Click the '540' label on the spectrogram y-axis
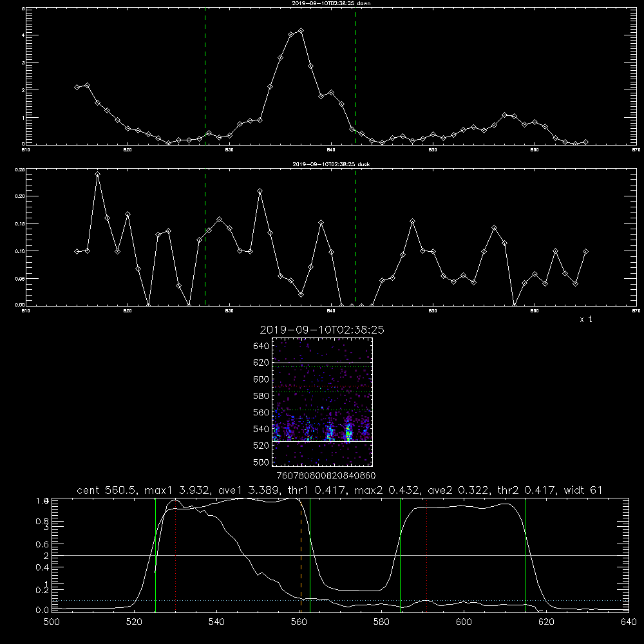Image resolution: width=644 pixels, height=644 pixels. point(261,429)
